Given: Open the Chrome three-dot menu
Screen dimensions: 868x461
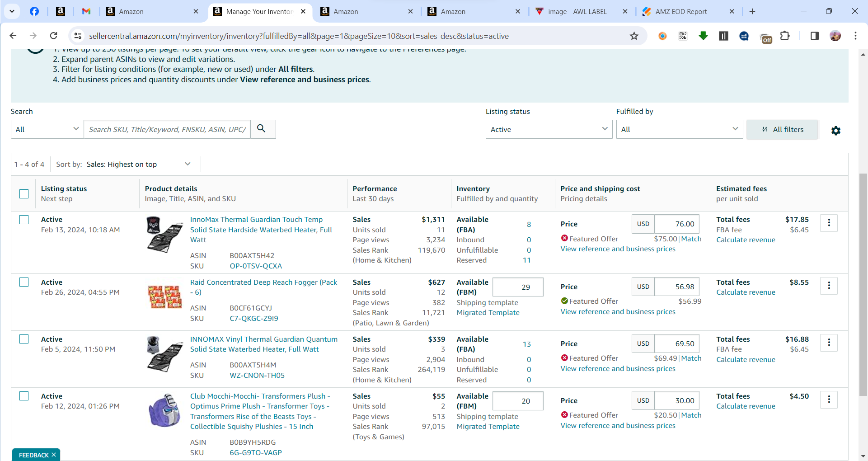Looking at the screenshot, I should click(855, 36).
